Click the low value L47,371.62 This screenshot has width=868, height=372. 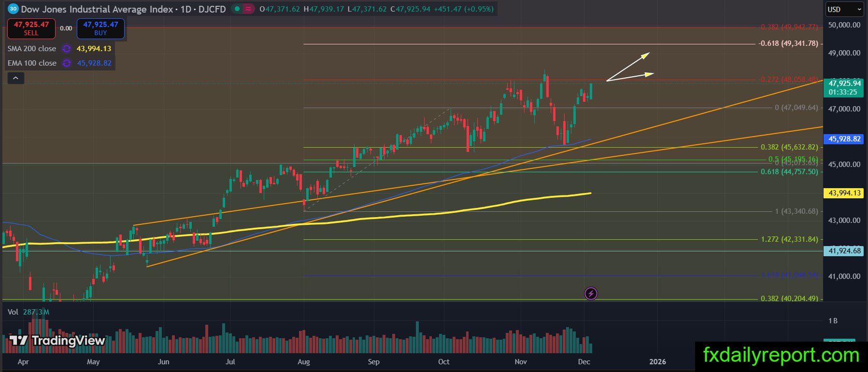(367, 9)
